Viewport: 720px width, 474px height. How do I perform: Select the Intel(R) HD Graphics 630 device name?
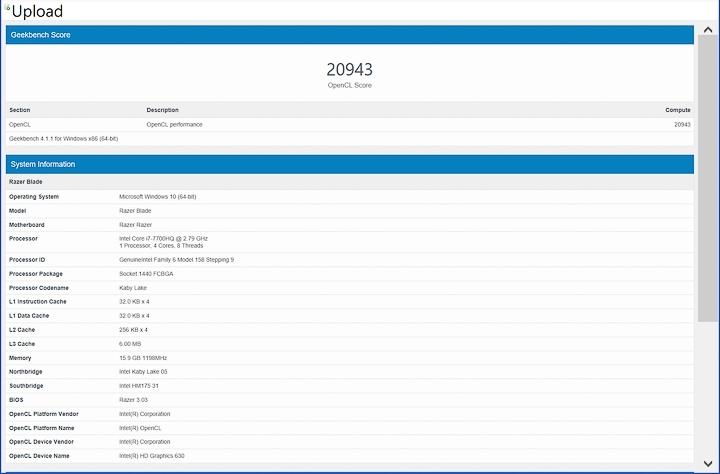pyautogui.click(x=156, y=455)
